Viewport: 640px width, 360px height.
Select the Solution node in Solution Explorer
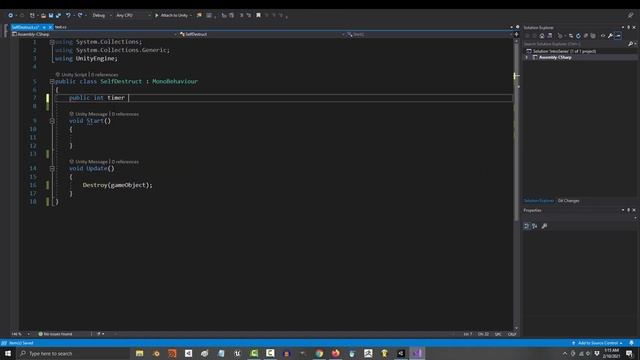[564, 51]
